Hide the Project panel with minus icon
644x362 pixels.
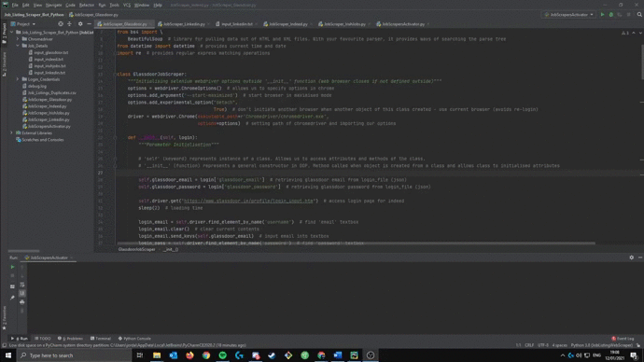(89, 24)
